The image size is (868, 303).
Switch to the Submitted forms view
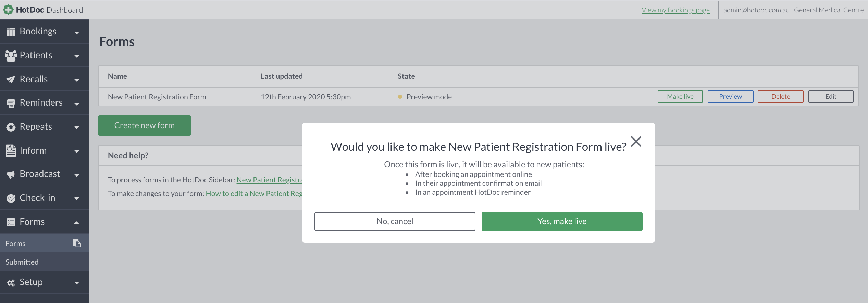coord(22,262)
